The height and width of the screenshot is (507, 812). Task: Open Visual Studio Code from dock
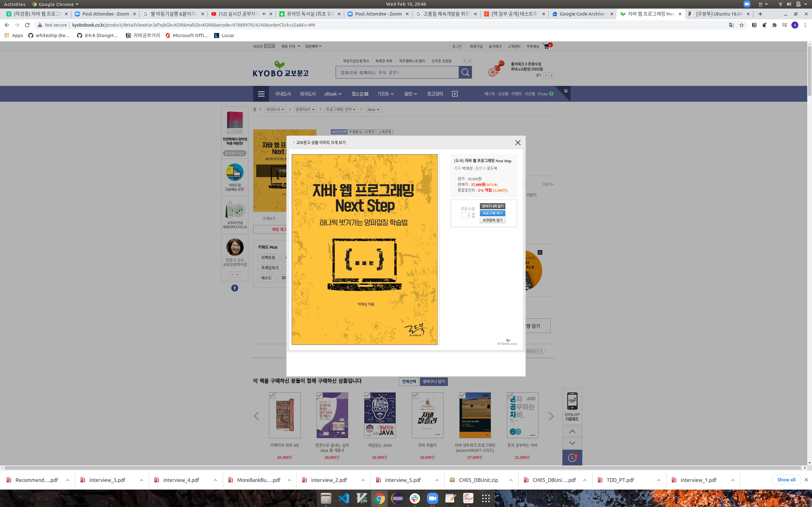[344, 498]
